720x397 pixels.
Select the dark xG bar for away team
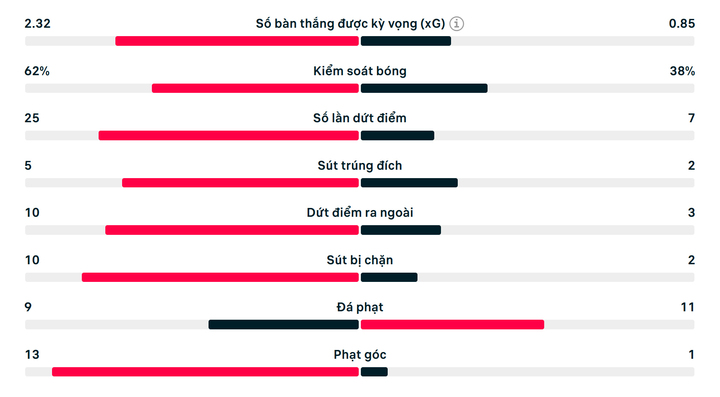point(406,41)
